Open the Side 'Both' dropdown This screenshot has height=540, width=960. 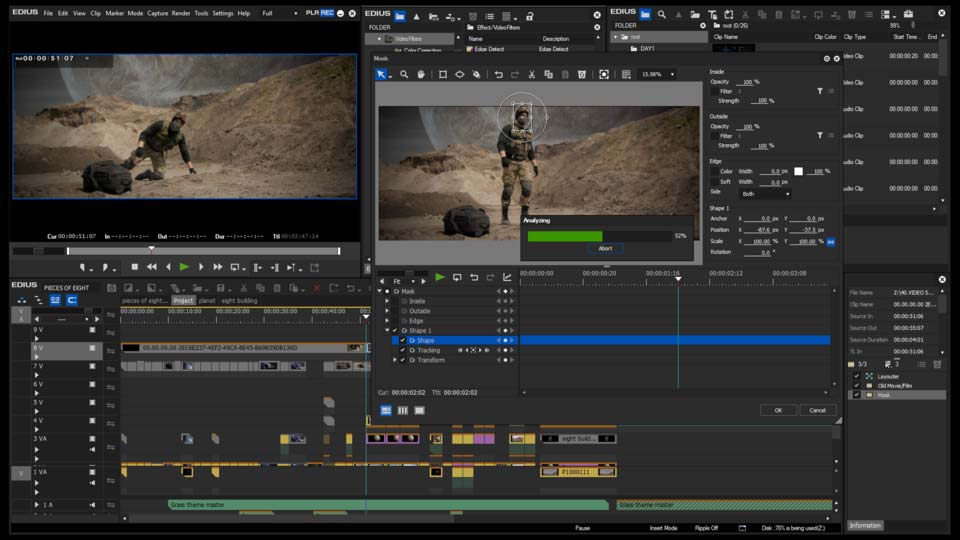(x=765, y=194)
